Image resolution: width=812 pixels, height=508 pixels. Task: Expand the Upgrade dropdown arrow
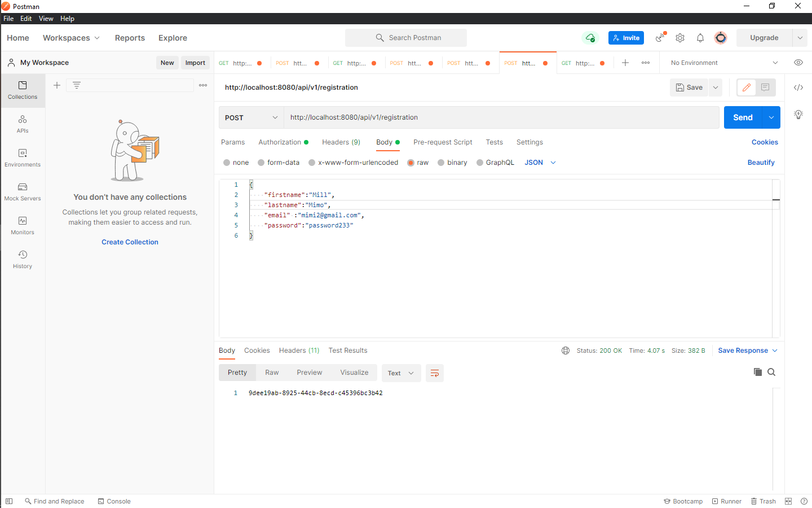pos(800,38)
